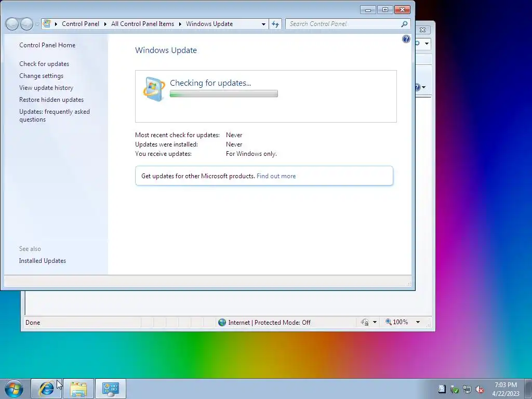Open Windows Explorer folder on taskbar
Screen dimensions: 532x399
click(x=78, y=389)
